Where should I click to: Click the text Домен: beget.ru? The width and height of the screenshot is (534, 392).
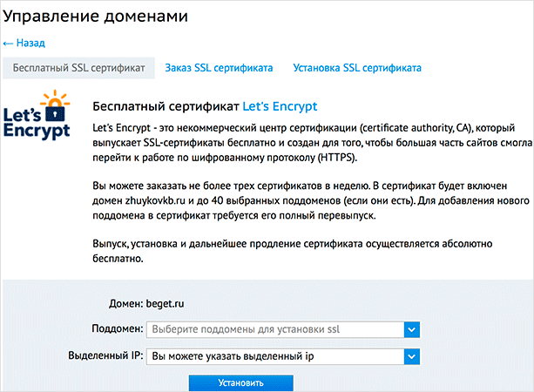point(146,303)
